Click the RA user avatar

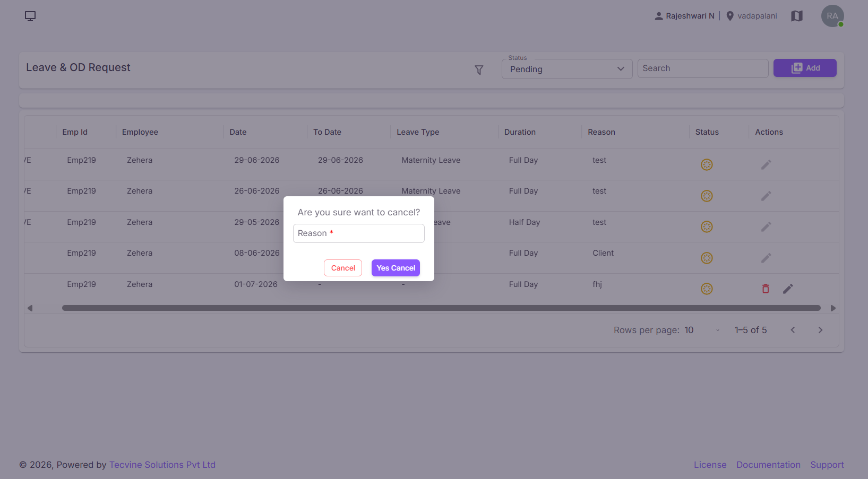click(x=832, y=16)
